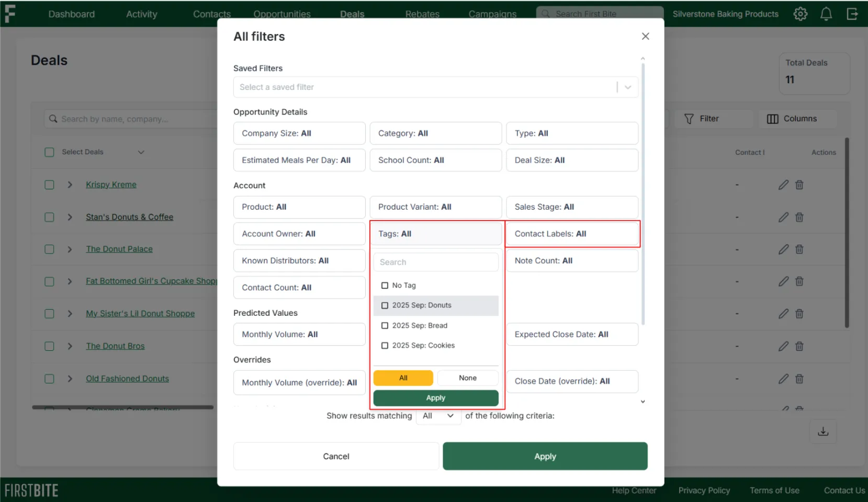868x502 pixels.
Task: Check the 2025 Sep: Donuts tag
Action: click(385, 305)
